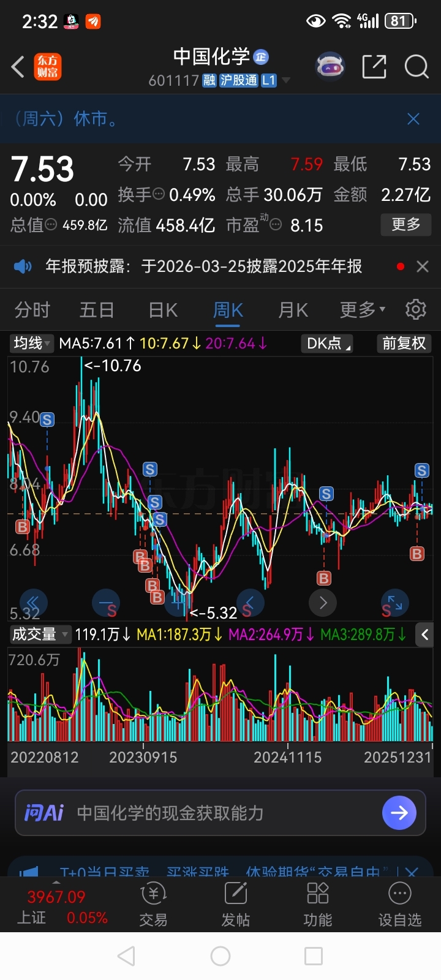The width and height of the screenshot is (441, 980).
Task: Tap the 20241115 date axis label
Action: click(287, 758)
